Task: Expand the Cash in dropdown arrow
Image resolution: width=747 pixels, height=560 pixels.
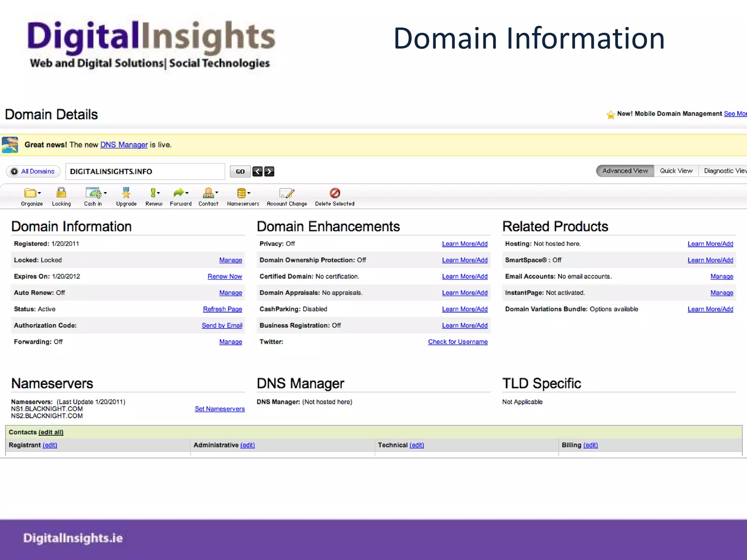Action: 105,193
